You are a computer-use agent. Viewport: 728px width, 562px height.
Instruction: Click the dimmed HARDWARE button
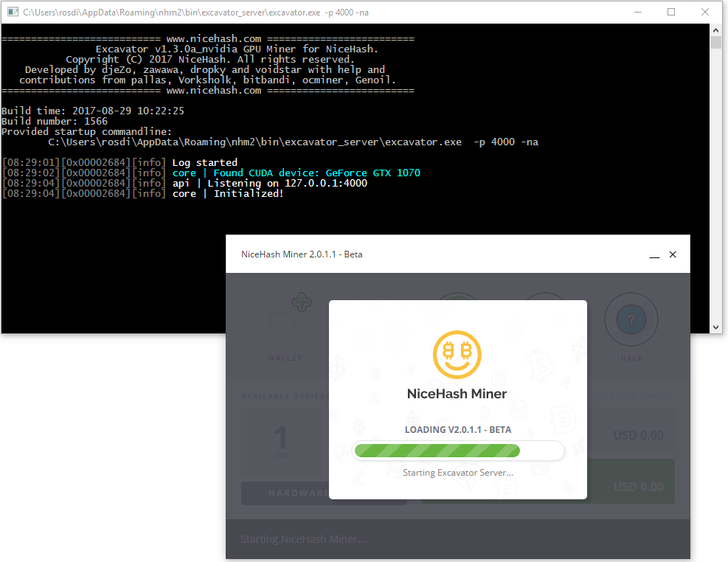[324, 493]
